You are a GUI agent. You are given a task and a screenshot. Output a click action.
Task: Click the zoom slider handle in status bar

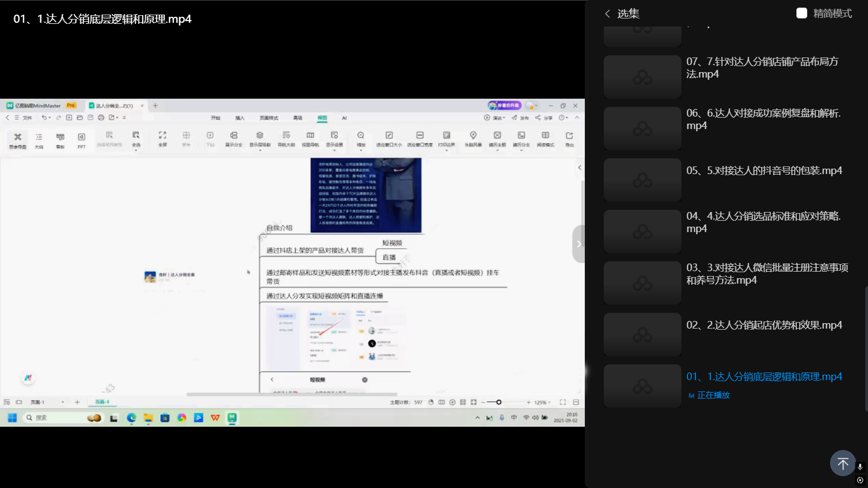coord(499,402)
